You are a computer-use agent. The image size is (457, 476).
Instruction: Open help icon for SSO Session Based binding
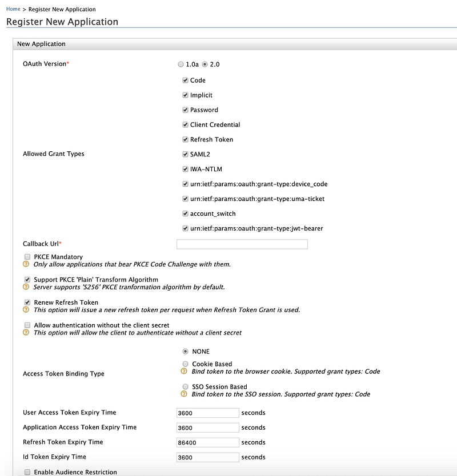click(x=184, y=394)
